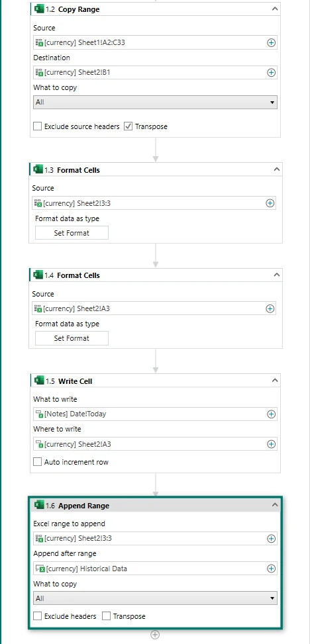Collapse the 1.2 Copy Range activity
This screenshot has height=644, width=310.
pyautogui.click(x=275, y=9)
